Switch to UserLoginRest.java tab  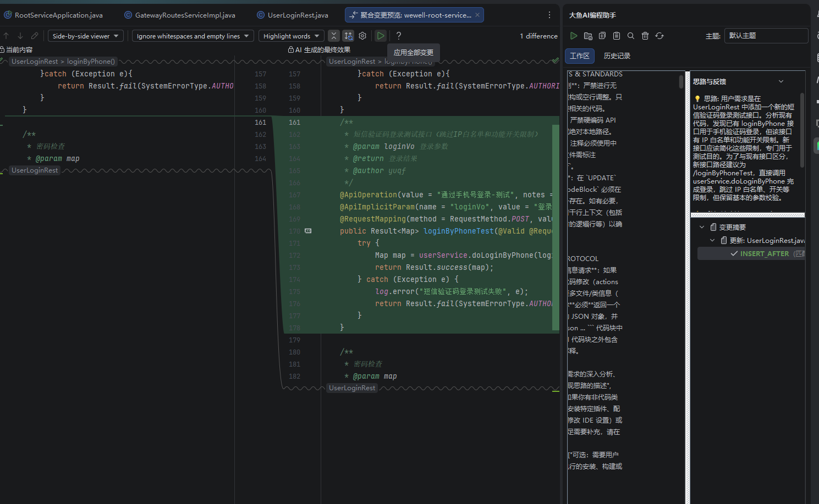pos(293,15)
